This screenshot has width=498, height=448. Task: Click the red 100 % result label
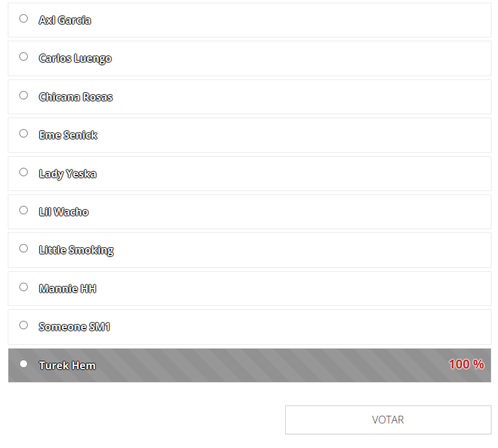pos(466,364)
